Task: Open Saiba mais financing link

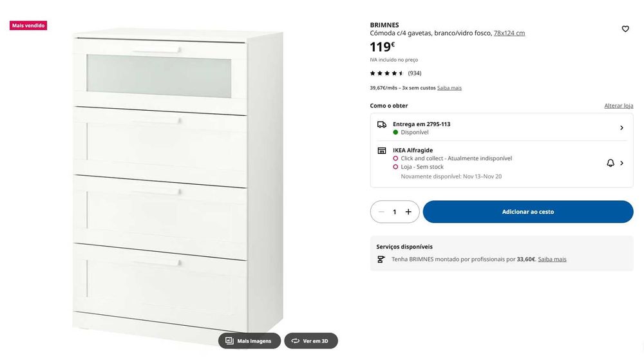Action: pos(450,88)
